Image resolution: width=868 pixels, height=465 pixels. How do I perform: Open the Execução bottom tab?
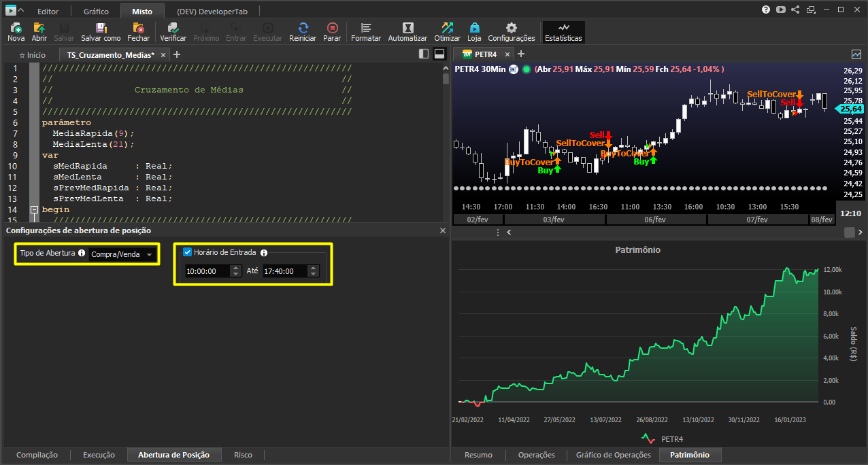pyautogui.click(x=99, y=455)
